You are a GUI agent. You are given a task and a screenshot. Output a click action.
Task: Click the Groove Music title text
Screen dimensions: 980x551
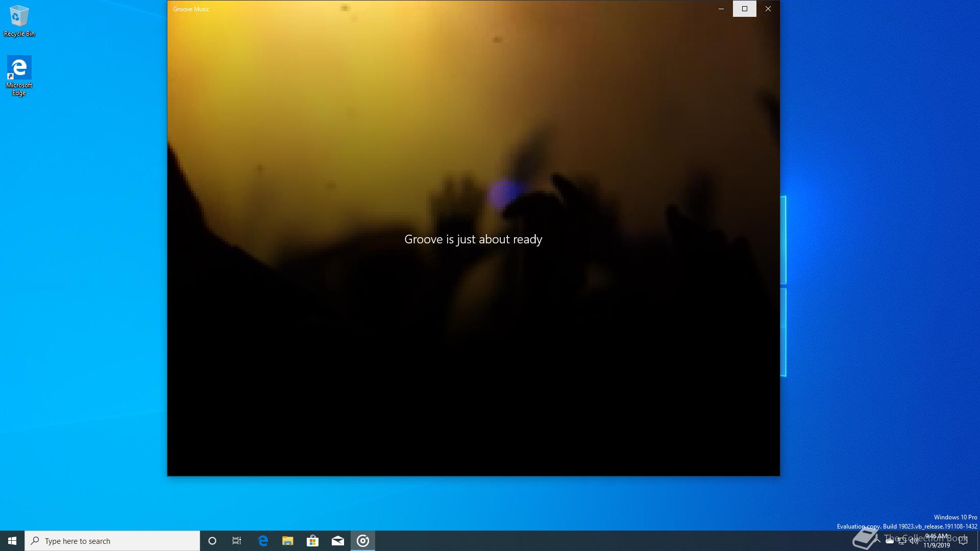pyautogui.click(x=191, y=9)
